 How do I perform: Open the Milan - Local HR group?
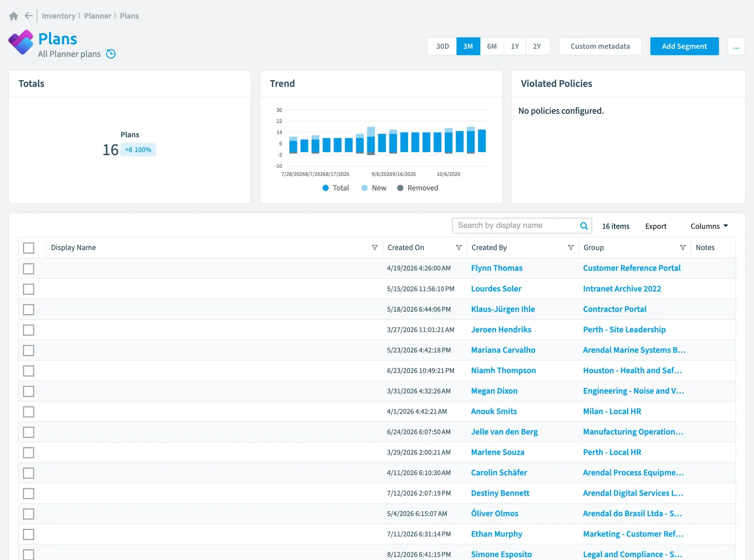click(612, 411)
